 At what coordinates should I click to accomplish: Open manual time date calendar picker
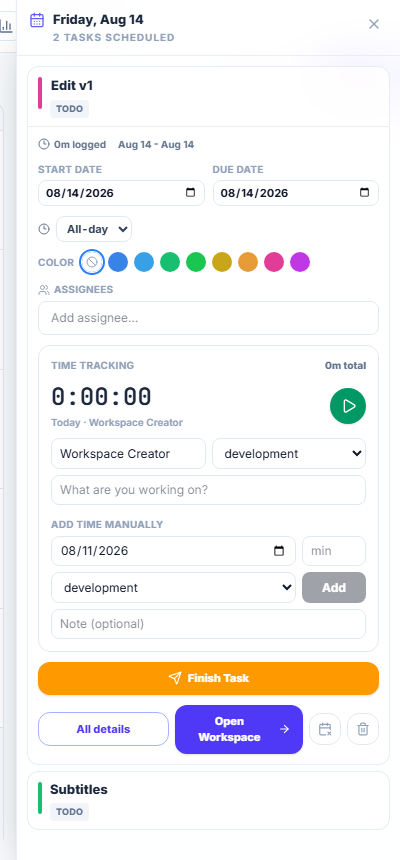coord(279,551)
